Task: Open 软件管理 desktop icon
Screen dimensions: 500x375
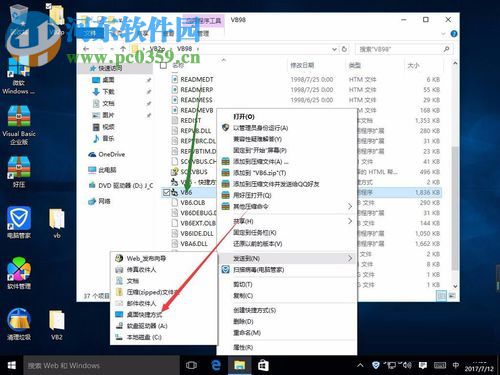Action: point(19,273)
